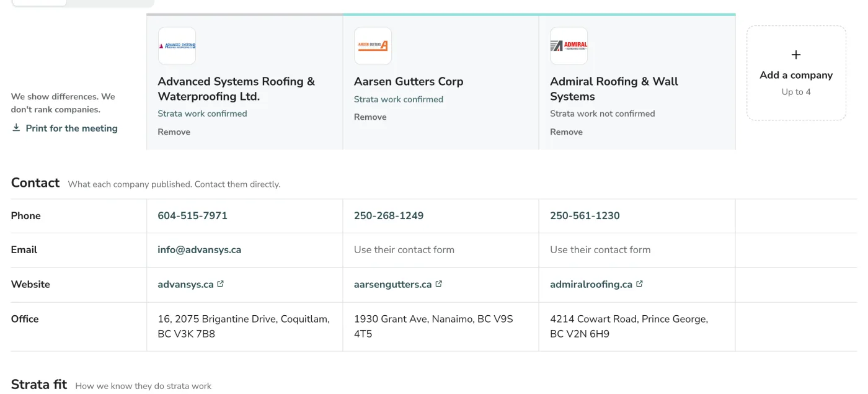Screen dimensions: 868x394
Task: Remove Aarsen Gutters Corp from comparison
Action: click(370, 117)
